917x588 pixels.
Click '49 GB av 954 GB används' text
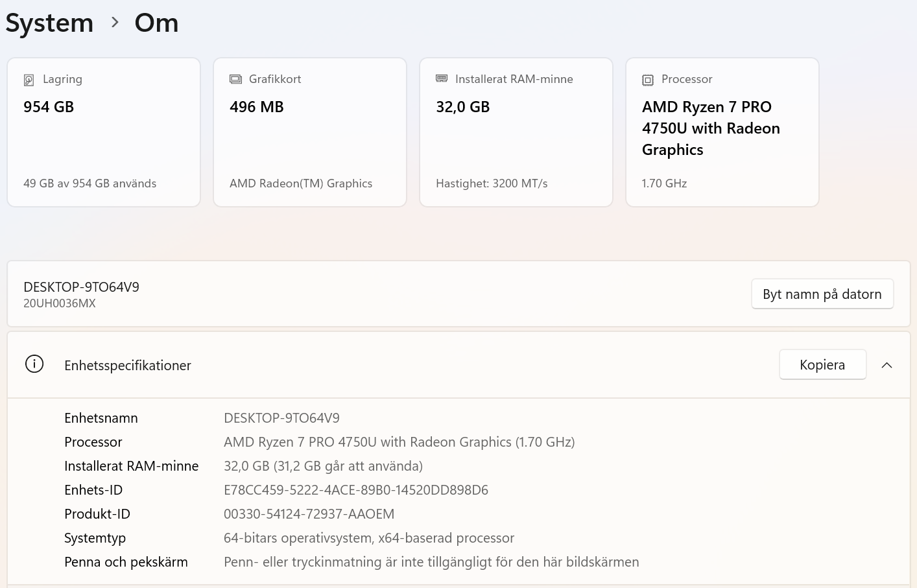pyautogui.click(x=90, y=183)
